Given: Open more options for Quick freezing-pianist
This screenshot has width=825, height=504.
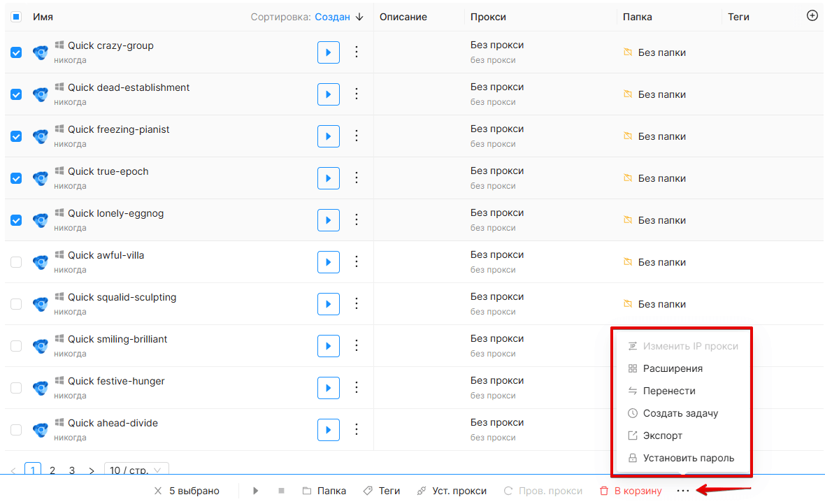Looking at the screenshot, I should click(x=356, y=136).
